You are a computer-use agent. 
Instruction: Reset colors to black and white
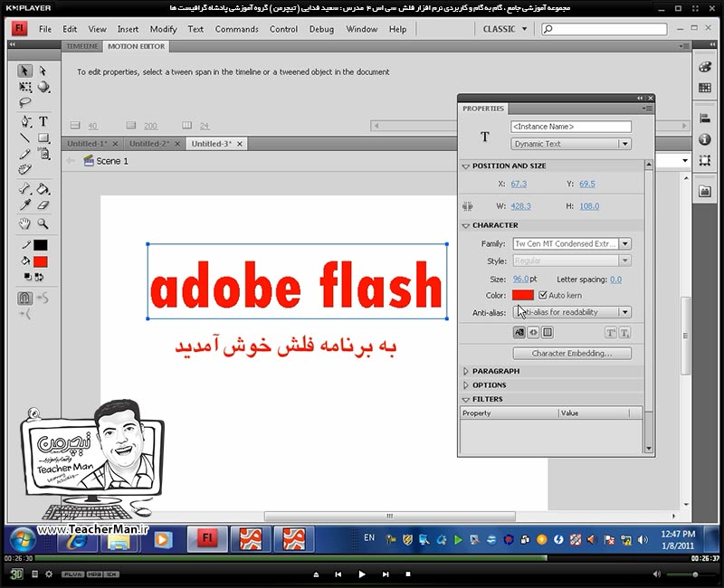(x=28, y=277)
